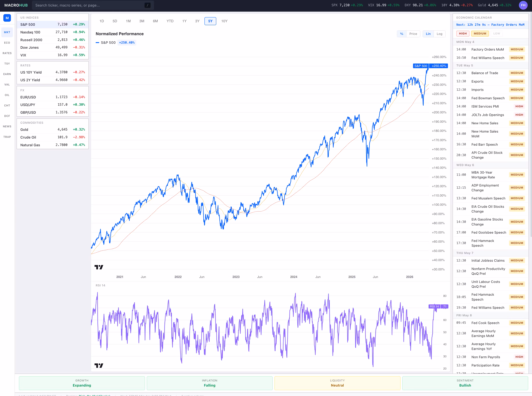The width and height of the screenshot is (532, 396).
Task: Click the slash shortcut key badge
Action: (x=147, y=5)
